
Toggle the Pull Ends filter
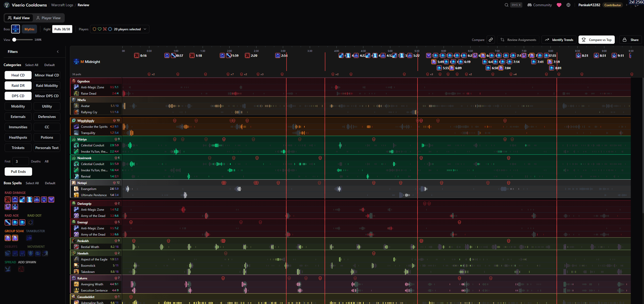(18, 172)
